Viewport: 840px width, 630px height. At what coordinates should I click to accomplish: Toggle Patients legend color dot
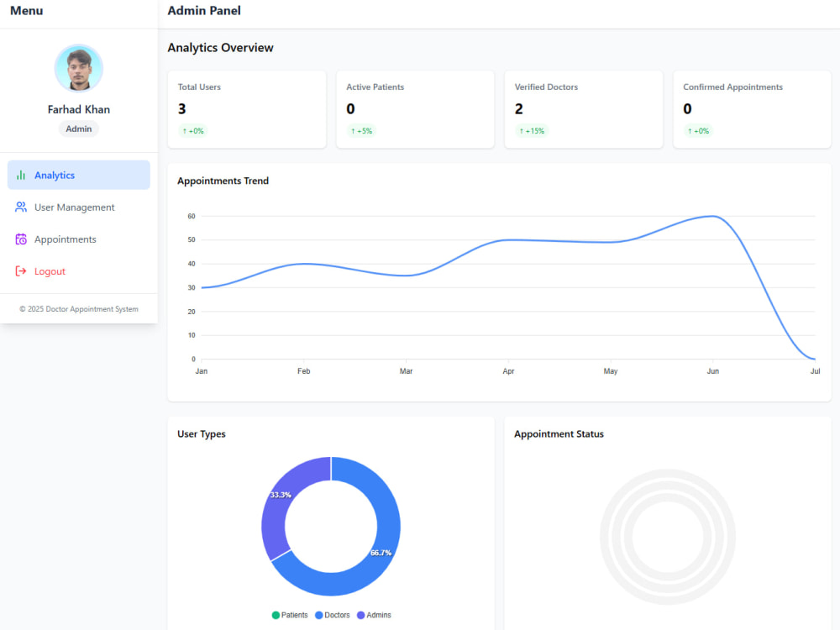276,615
